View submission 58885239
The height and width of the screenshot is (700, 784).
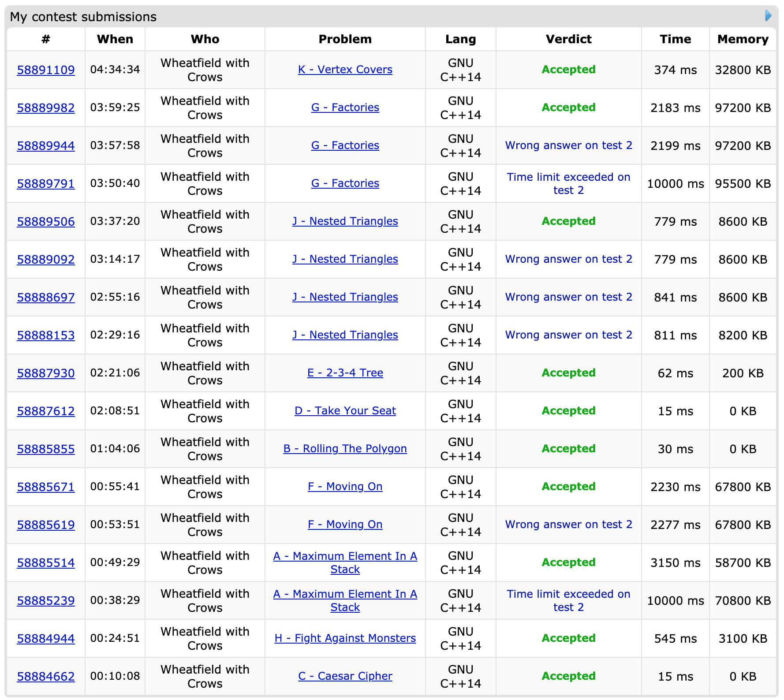click(46, 601)
